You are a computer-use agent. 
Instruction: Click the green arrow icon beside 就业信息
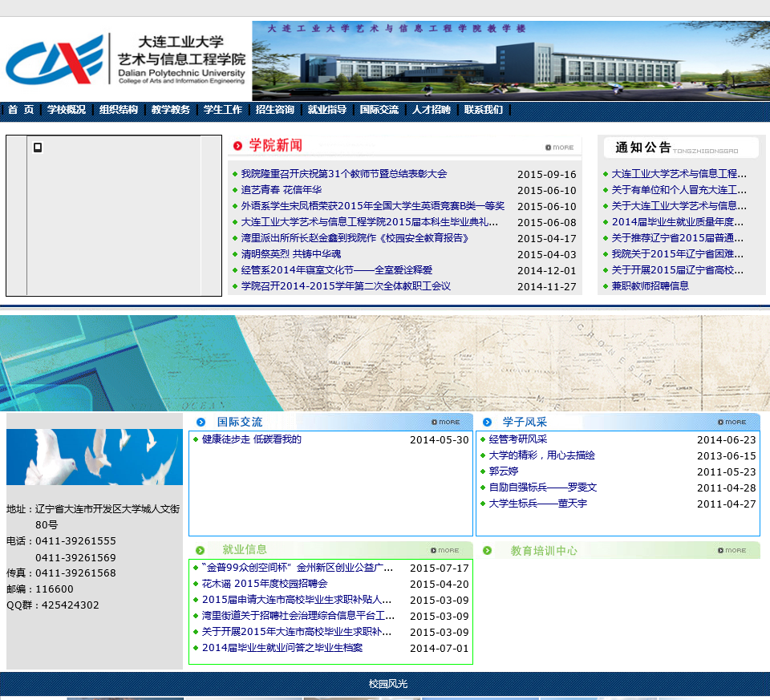pyautogui.click(x=200, y=550)
